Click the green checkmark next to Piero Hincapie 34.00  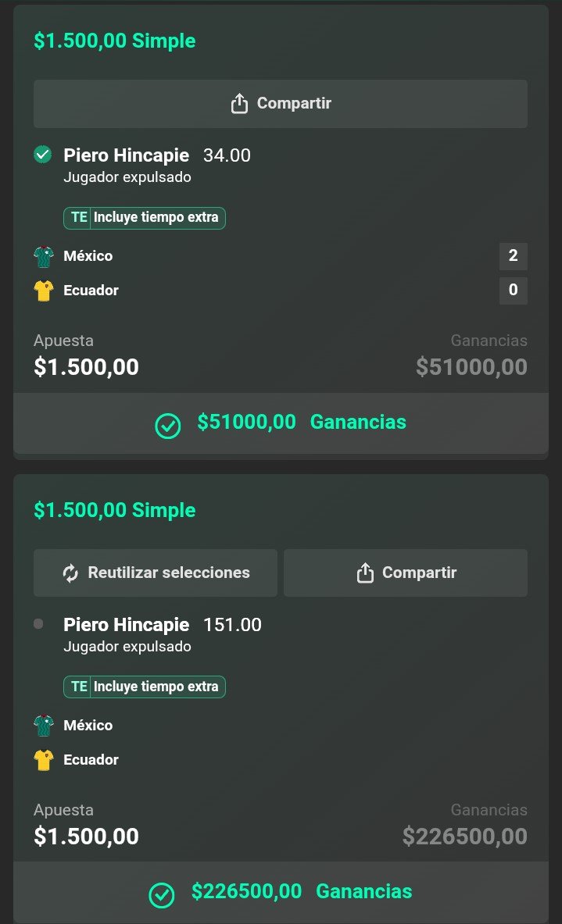coord(42,155)
